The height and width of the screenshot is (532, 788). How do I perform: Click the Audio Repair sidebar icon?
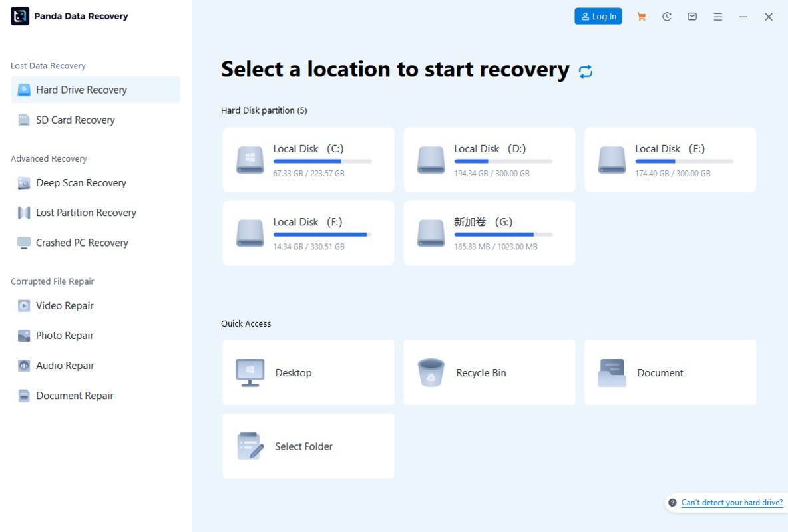23,366
